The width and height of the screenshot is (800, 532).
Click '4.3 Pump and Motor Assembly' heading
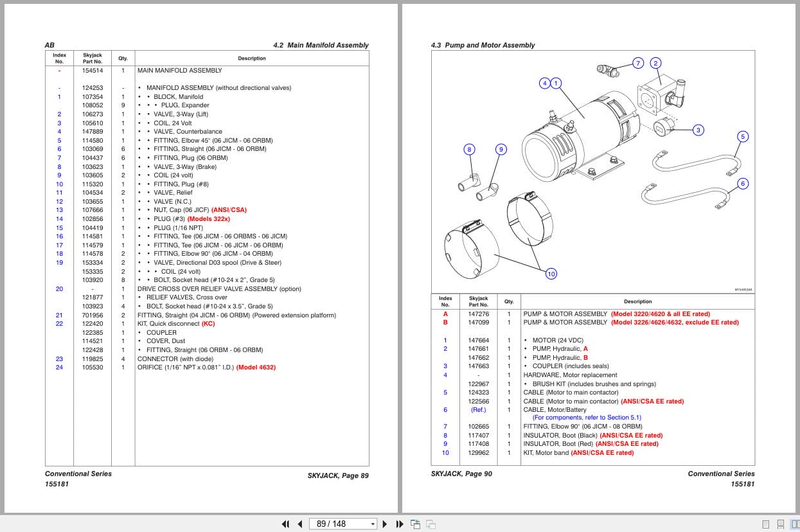click(x=483, y=46)
